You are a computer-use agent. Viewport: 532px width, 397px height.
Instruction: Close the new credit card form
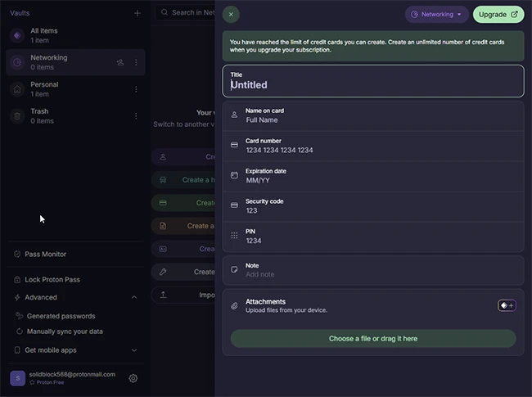(x=231, y=14)
